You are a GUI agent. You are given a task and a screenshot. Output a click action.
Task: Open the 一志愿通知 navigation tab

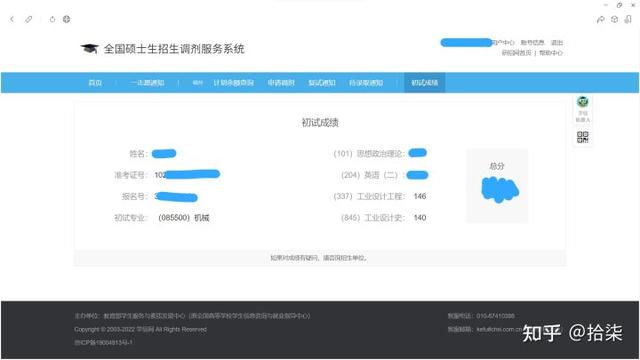pos(147,83)
